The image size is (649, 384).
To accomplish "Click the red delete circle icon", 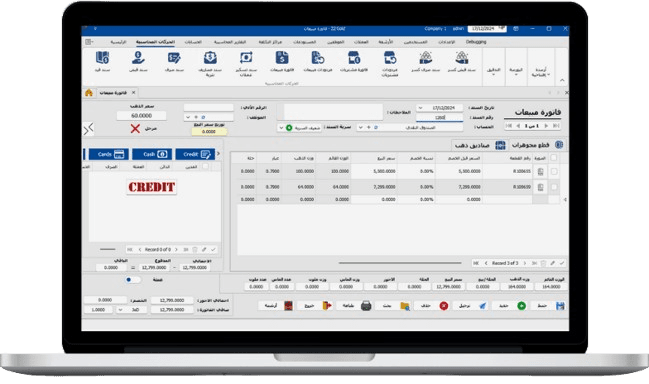I will [444, 306].
